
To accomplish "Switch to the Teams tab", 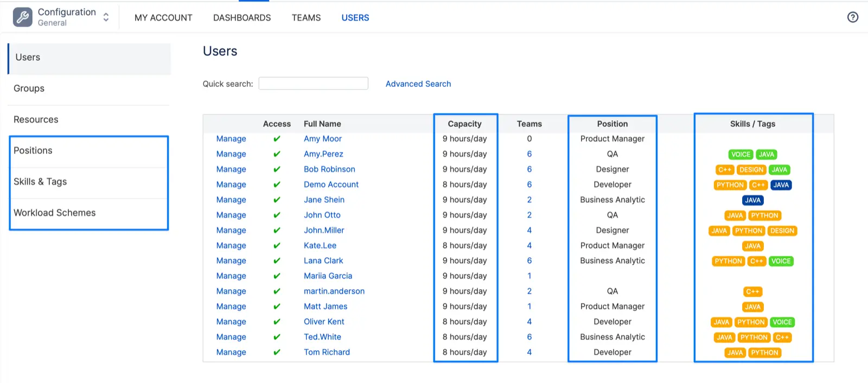I will pyautogui.click(x=306, y=18).
